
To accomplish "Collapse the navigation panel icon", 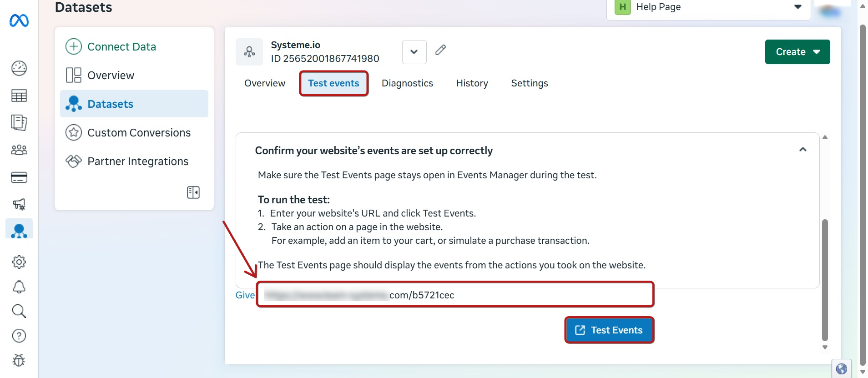I will point(193,192).
